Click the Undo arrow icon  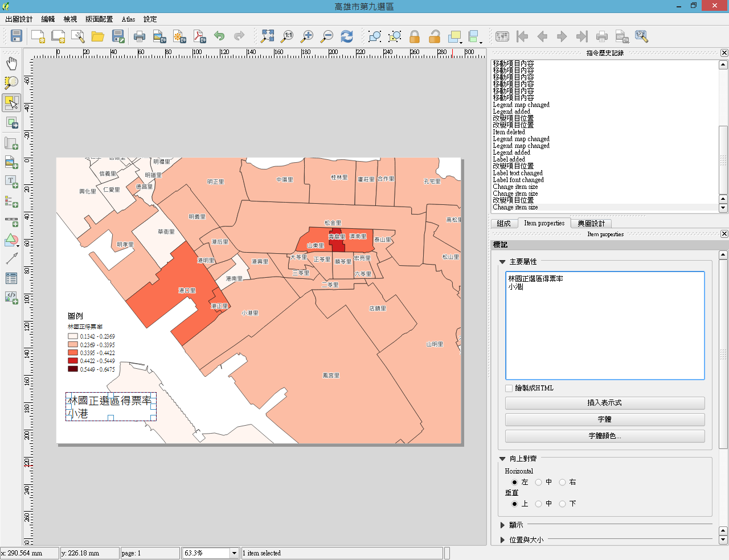[x=219, y=36]
